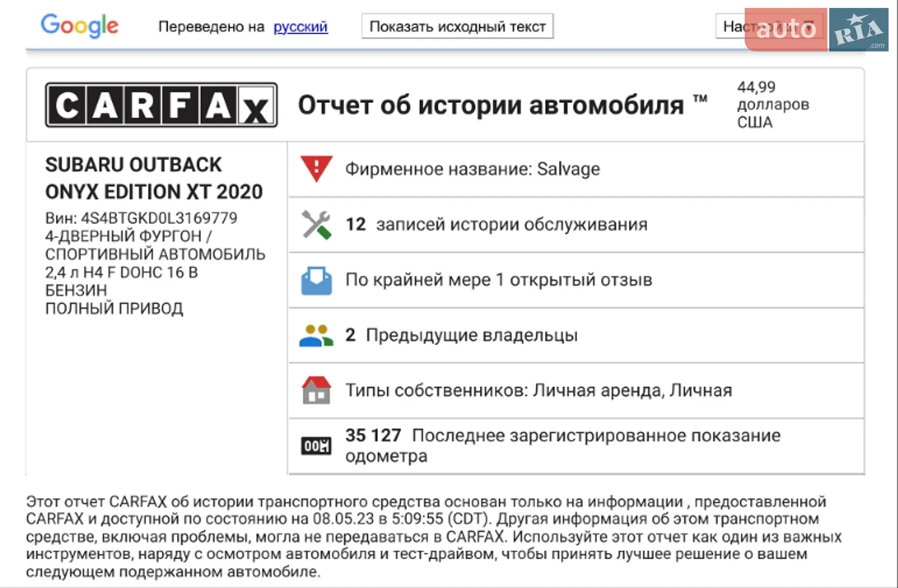Image resolution: width=898 pixels, height=588 pixels.
Task: Select Типы собственников: Личная аренда, Личная
Action: [539, 390]
